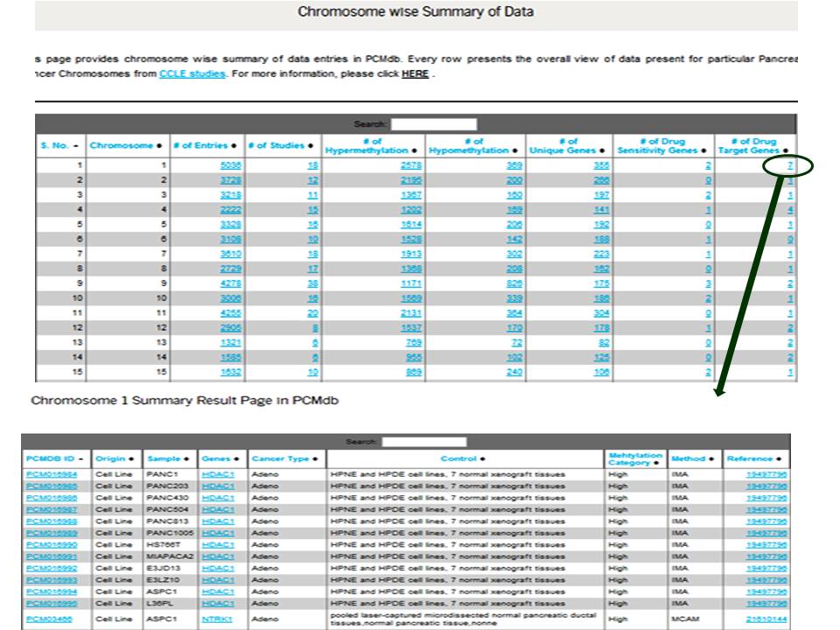
Task: Click the upper table Search field
Action: click(x=433, y=124)
